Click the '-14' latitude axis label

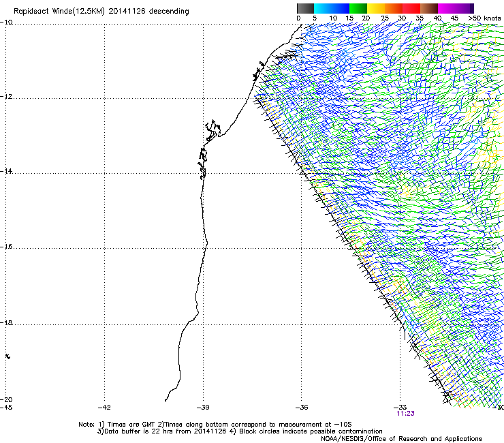pos(6,171)
